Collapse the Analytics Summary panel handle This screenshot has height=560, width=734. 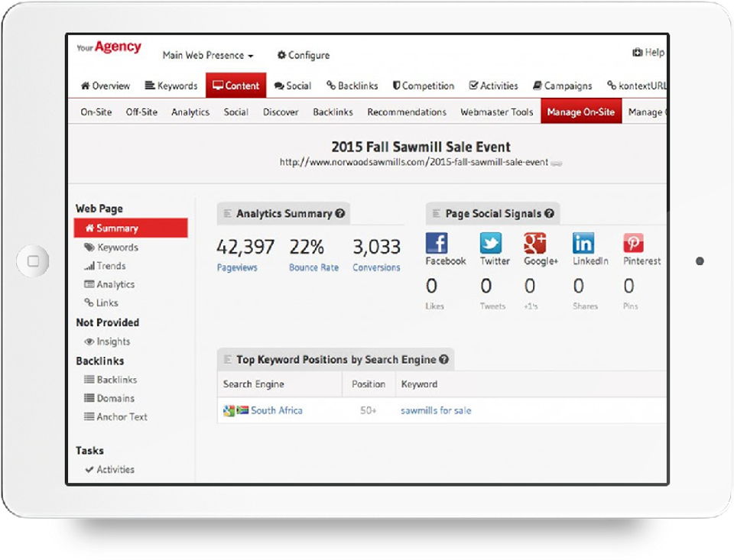click(227, 214)
